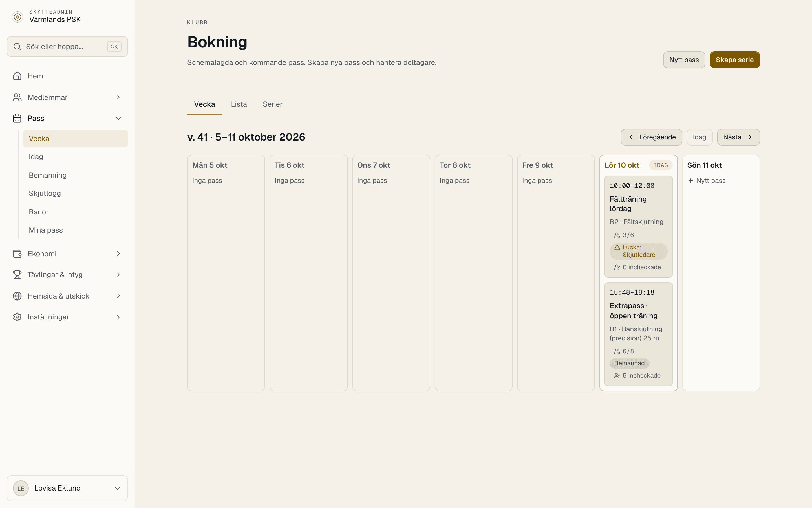Click the Nytt pass button at top
Viewport: 812px width, 508px height.
click(684, 60)
